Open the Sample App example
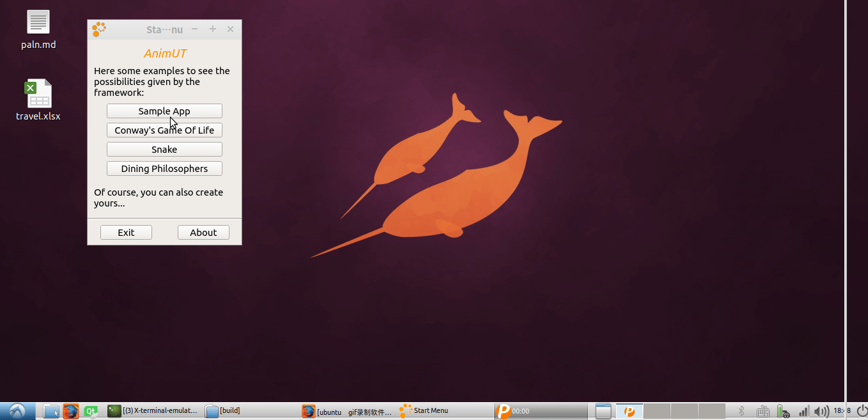The image size is (868, 420). 164,111
